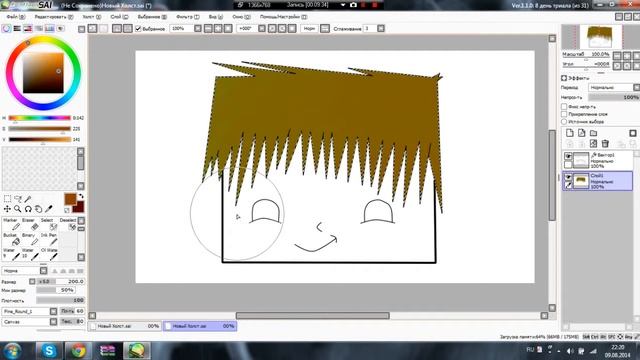Open Skype from the taskbar
This screenshot has height=360, width=640.
[49, 351]
